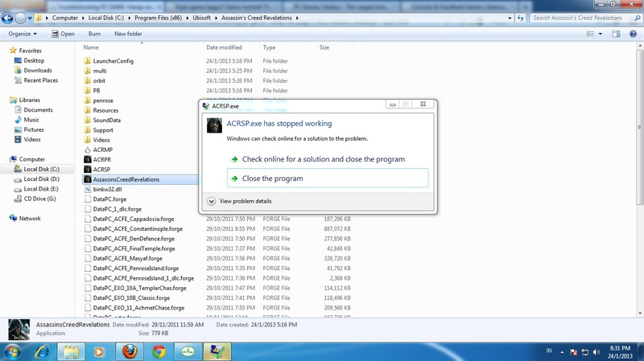Click the New folder button

click(x=128, y=34)
